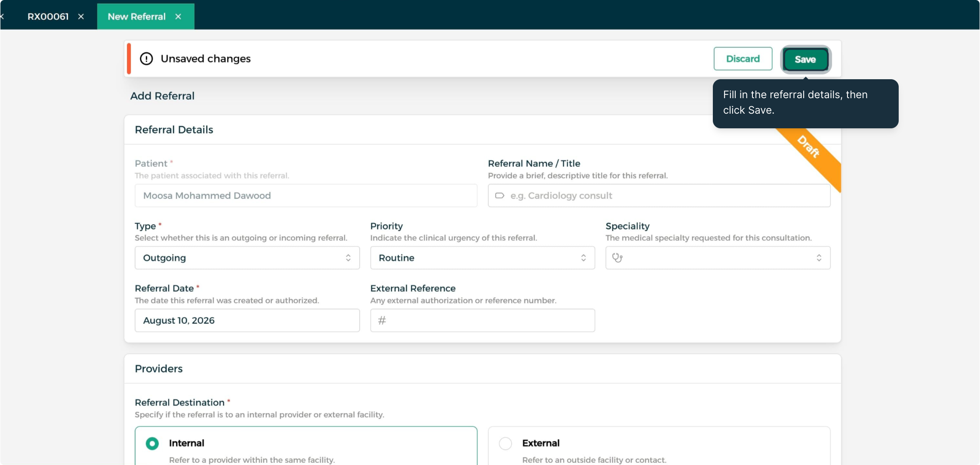Expand the Speciality dropdown
Image resolution: width=980 pixels, height=465 pixels.
[718, 258]
